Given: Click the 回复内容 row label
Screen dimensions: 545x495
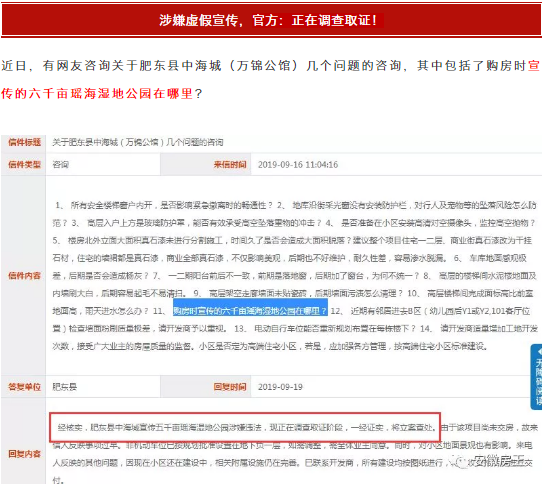Looking at the screenshot, I should tap(24, 454).
